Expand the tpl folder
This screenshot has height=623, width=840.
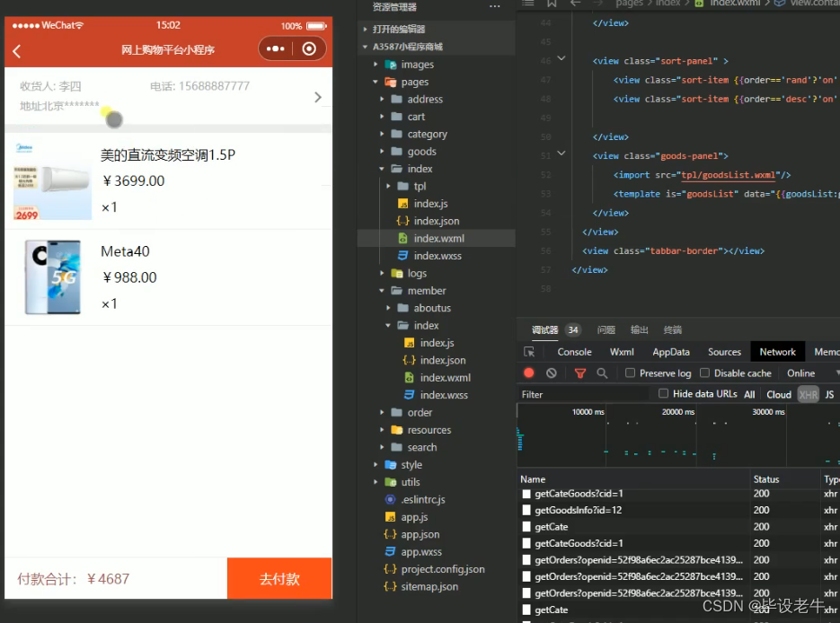[x=388, y=186]
